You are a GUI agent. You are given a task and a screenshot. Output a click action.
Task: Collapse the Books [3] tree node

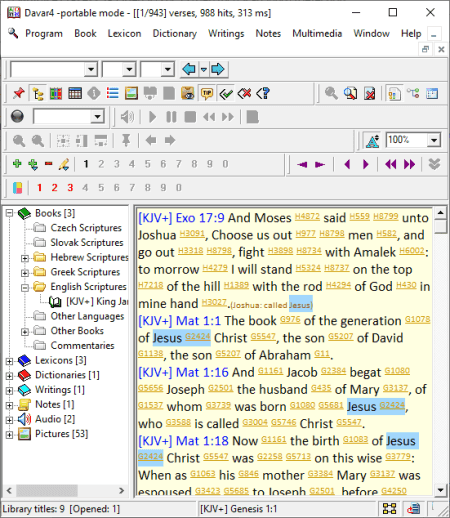click(9, 213)
